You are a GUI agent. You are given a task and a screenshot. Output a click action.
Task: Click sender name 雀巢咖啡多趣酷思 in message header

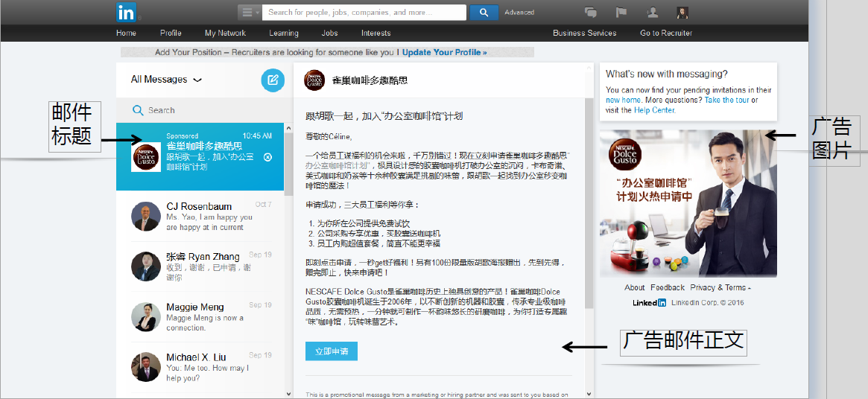pyautogui.click(x=370, y=80)
